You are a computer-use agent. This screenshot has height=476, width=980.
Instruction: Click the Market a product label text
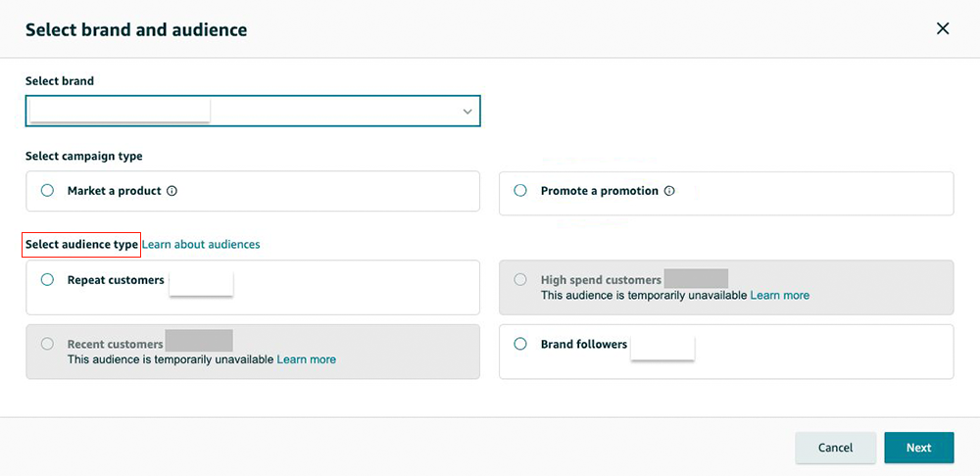pyautogui.click(x=114, y=191)
